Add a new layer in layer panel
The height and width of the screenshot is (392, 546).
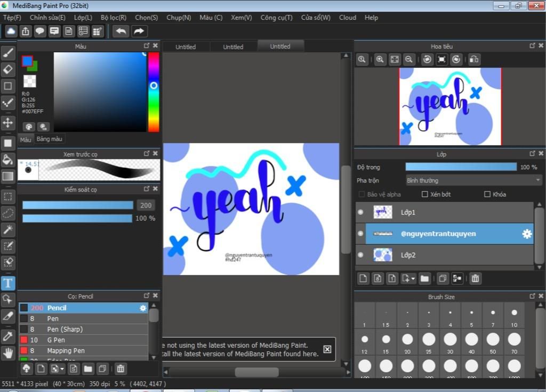363,278
